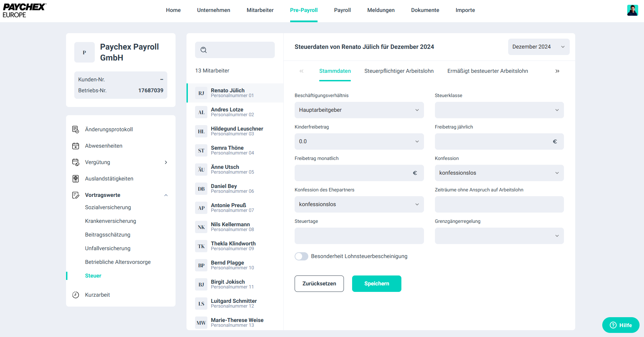The width and height of the screenshot is (644, 337).
Task: Click the Abwesenheiten calendar icon
Action: click(x=76, y=146)
